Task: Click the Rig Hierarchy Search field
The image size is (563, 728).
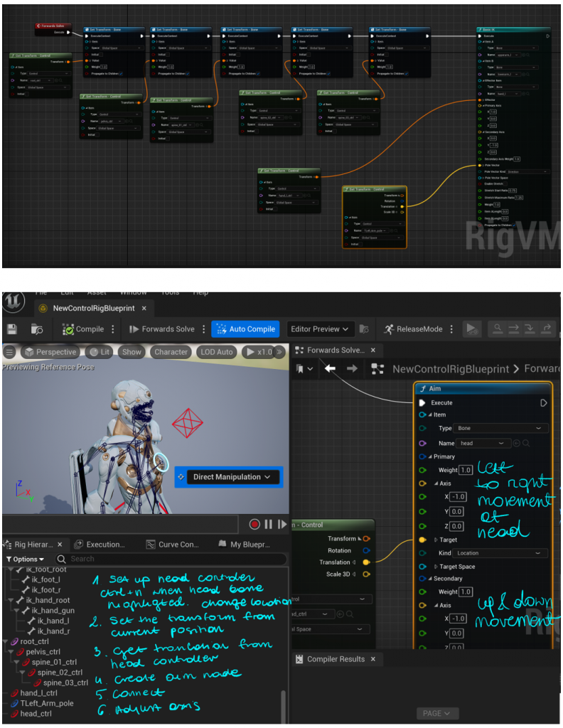Action: [171, 559]
